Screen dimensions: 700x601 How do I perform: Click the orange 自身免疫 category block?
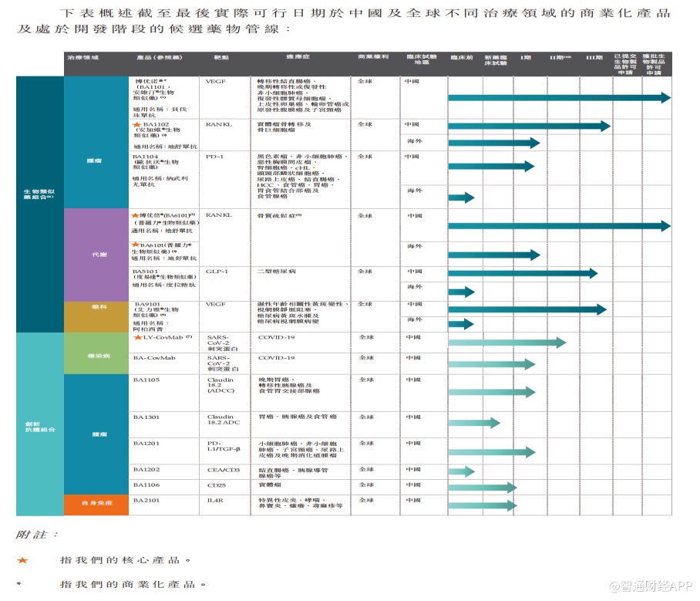[96, 503]
